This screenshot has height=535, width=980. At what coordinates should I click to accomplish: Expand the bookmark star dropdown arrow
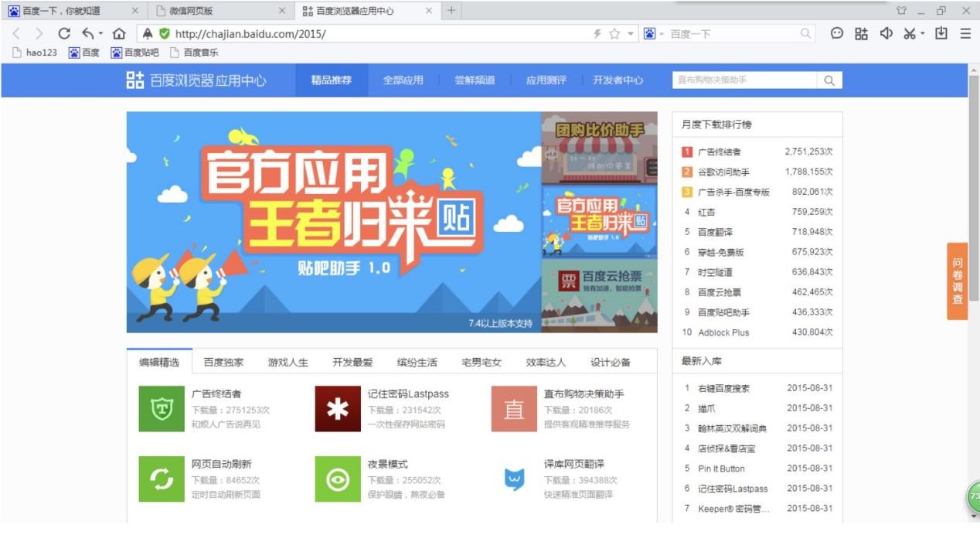(630, 34)
